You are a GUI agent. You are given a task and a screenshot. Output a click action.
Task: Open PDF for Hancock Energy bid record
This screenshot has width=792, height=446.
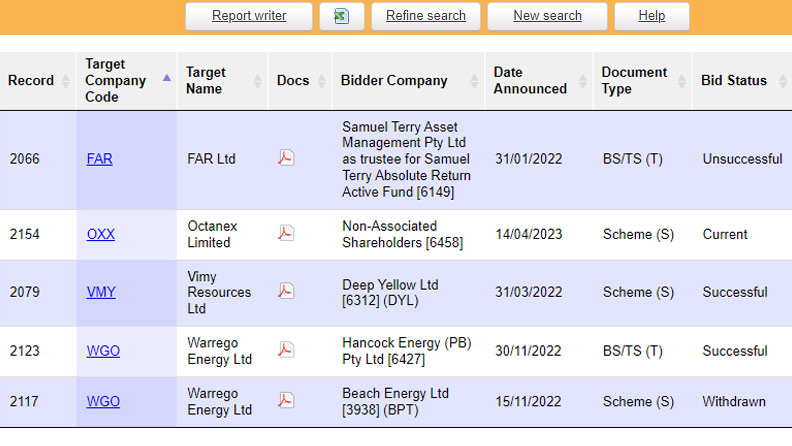tap(286, 350)
